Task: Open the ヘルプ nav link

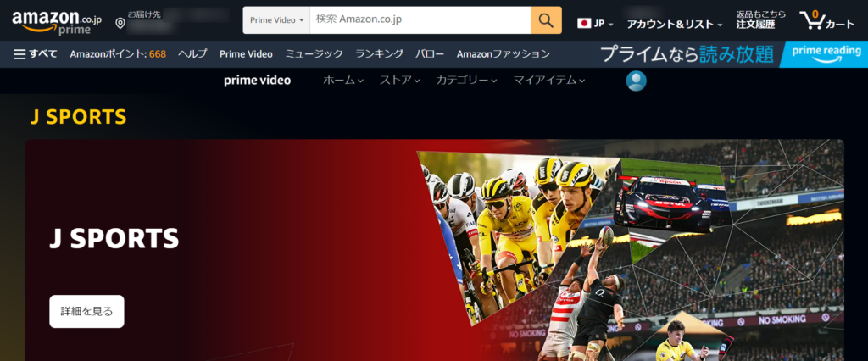Action: 192,53
